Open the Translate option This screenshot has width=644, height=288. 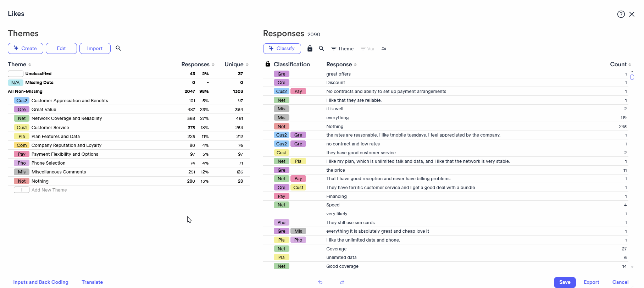click(x=92, y=282)
